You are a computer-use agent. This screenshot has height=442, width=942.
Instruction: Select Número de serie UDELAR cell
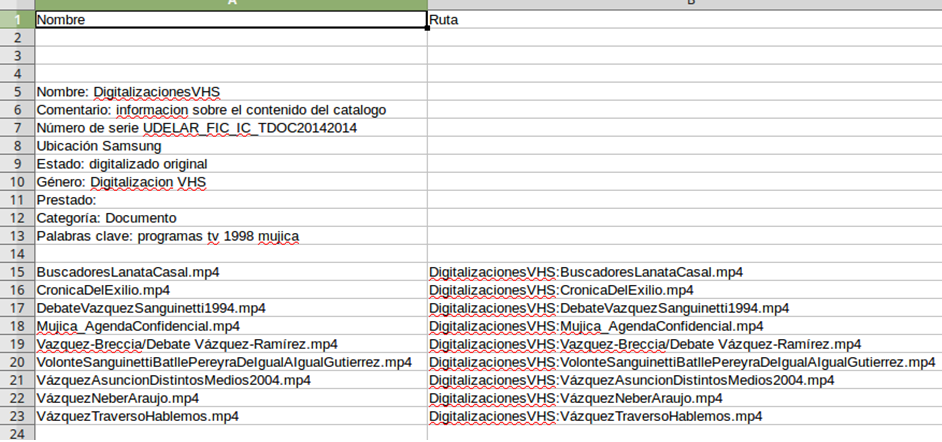[x=231, y=128]
